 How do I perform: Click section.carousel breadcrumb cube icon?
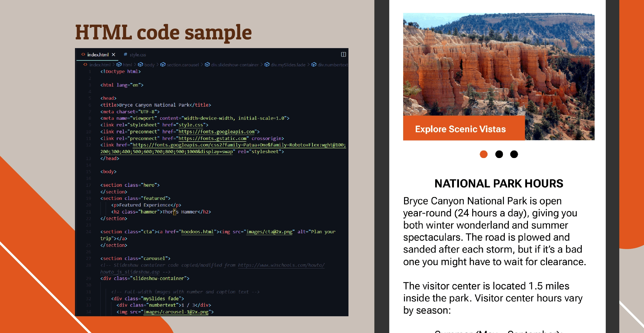tap(163, 65)
